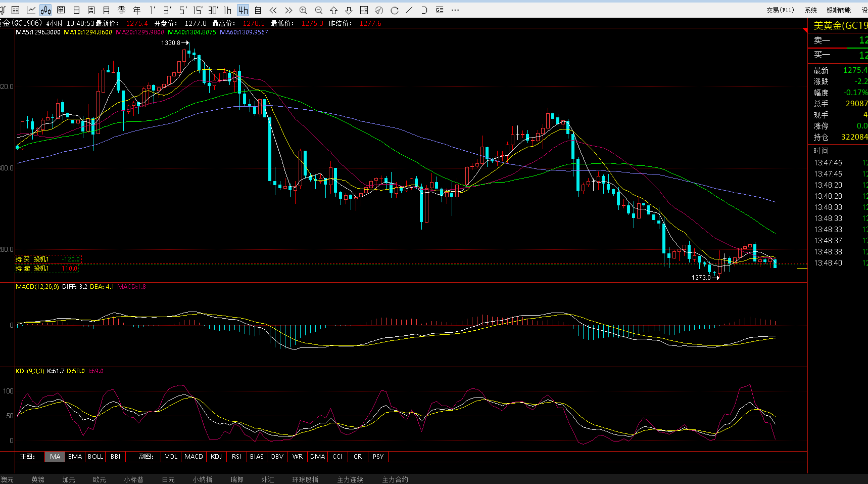Viewport: 868px width, 484px height.
Task: Open the 小标普 bottom tab
Action: click(x=134, y=479)
